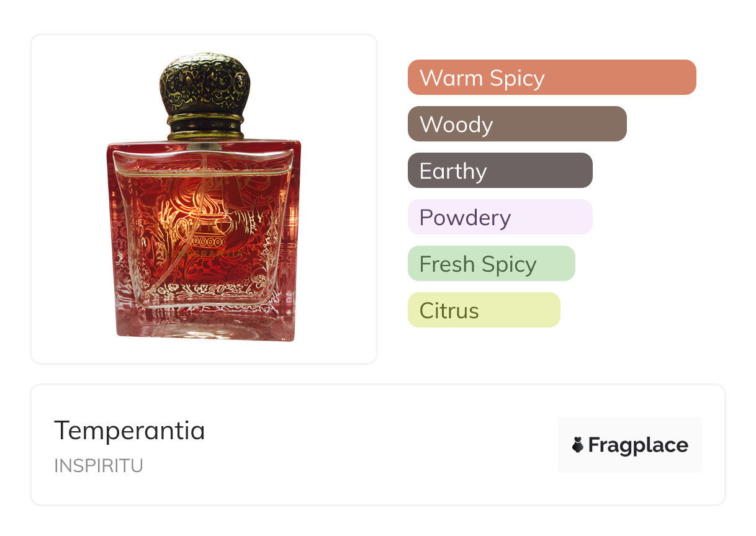Click the 'Woody' label text
This screenshot has width=756, height=536.
point(456,125)
